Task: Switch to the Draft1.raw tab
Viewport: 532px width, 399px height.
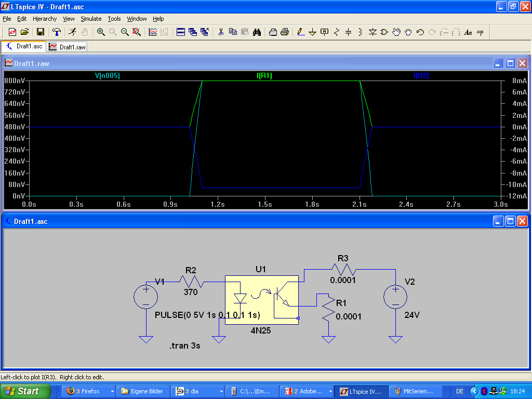Action: pyautogui.click(x=67, y=47)
